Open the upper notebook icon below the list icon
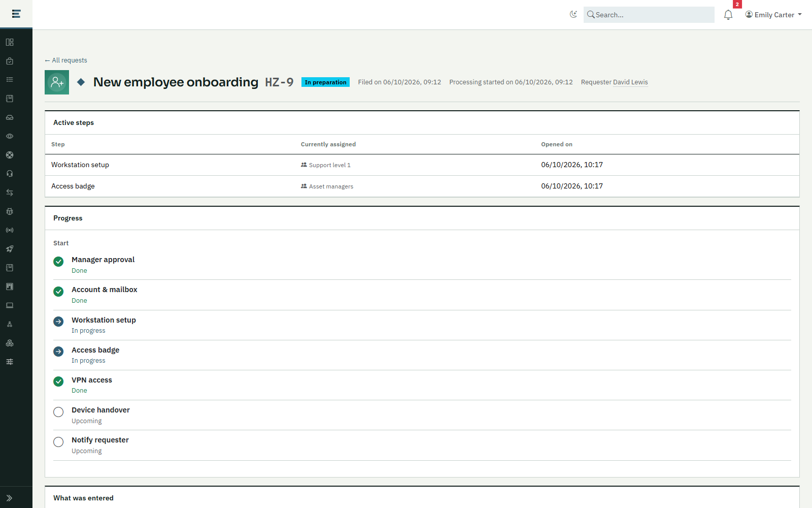812x508 pixels. pyautogui.click(x=10, y=99)
